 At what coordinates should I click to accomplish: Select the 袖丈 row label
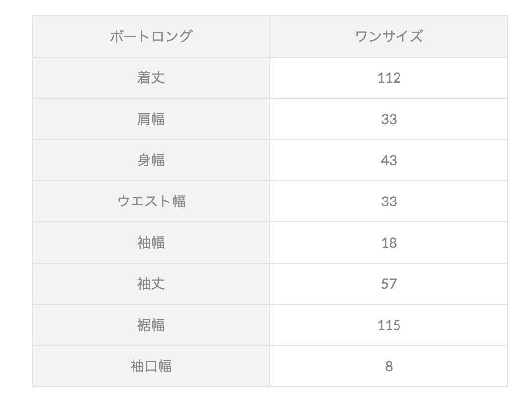click(151, 284)
